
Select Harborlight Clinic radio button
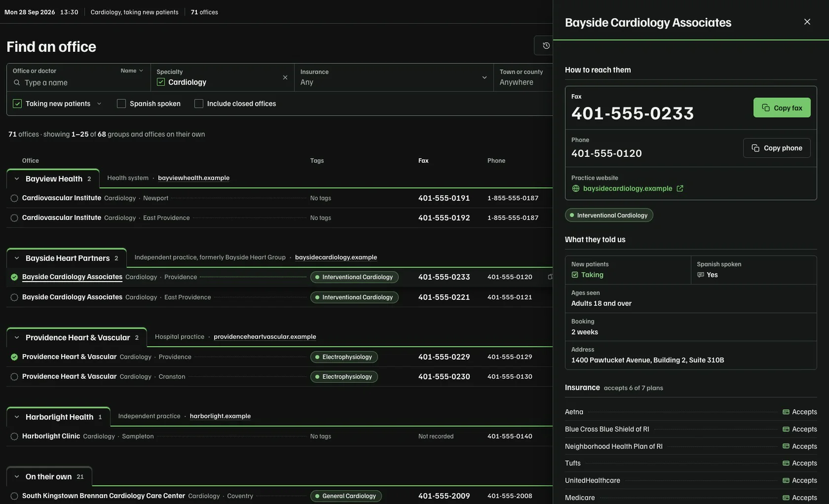[14, 436]
